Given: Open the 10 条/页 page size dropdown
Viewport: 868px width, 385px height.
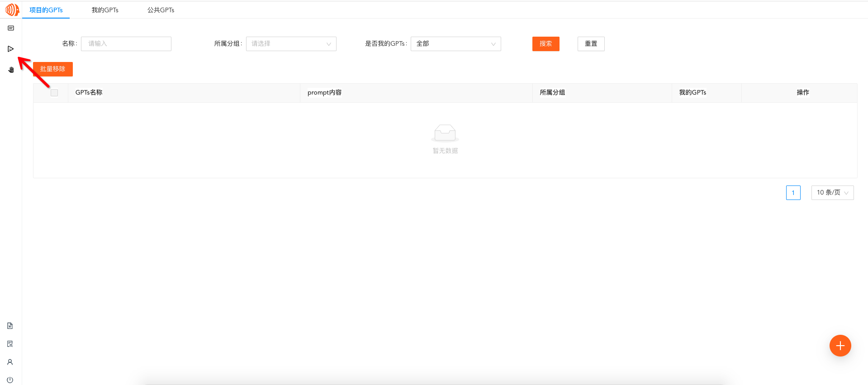Looking at the screenshot, I should click(x=833, y=193).
